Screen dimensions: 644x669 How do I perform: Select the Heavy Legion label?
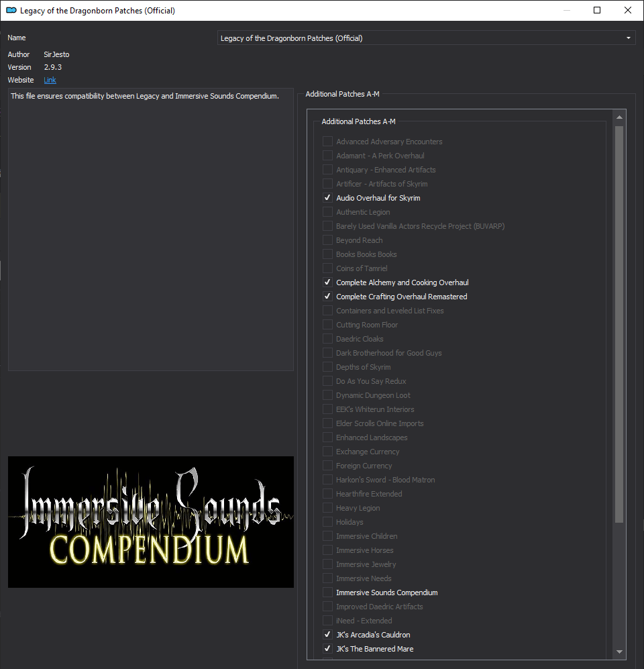358,508
